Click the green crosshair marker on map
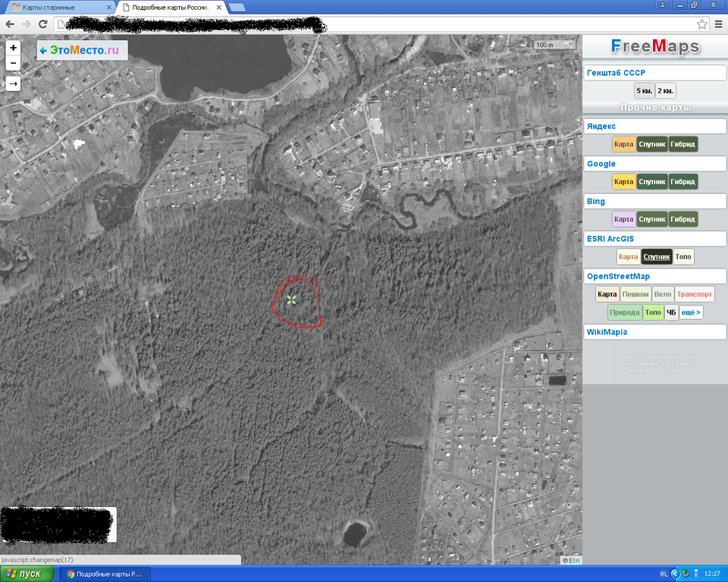This screenshot has height=582, width=728. click(292, 299)
